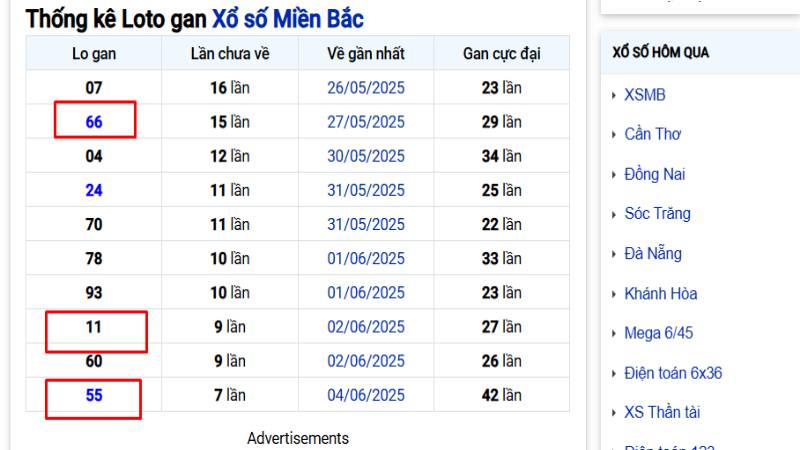Select loto number 93 cell
800x450 pixels.
coord(94,293)
